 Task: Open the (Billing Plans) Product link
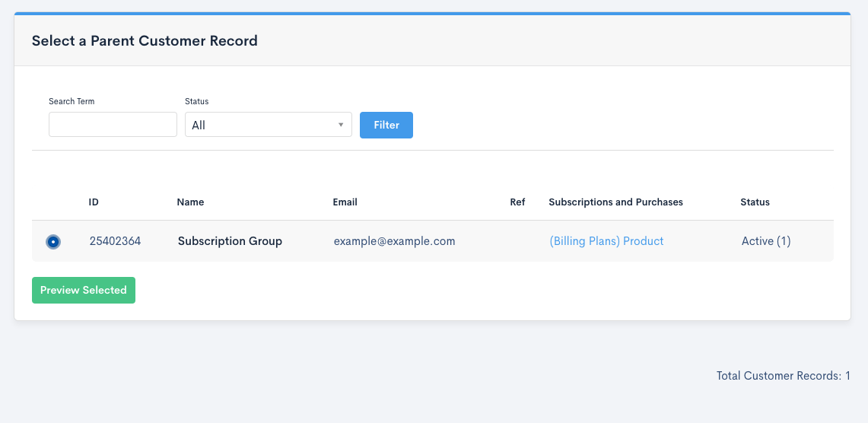tap(606, 241)
